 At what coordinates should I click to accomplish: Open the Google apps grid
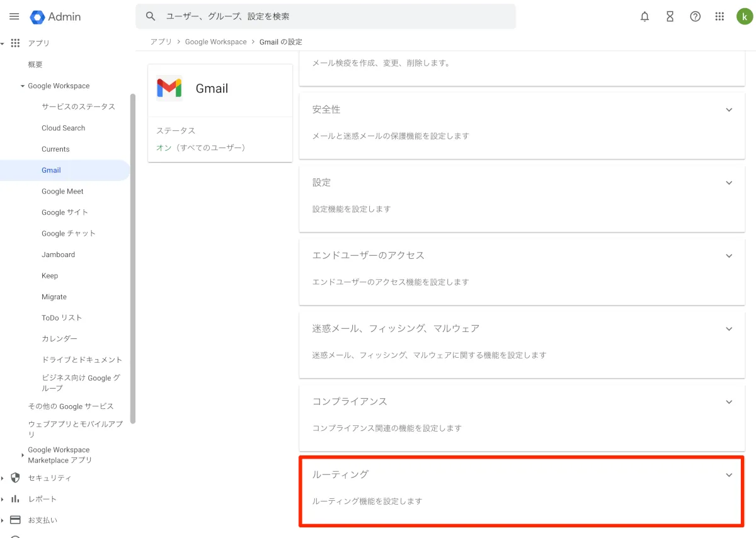point(719,17)
